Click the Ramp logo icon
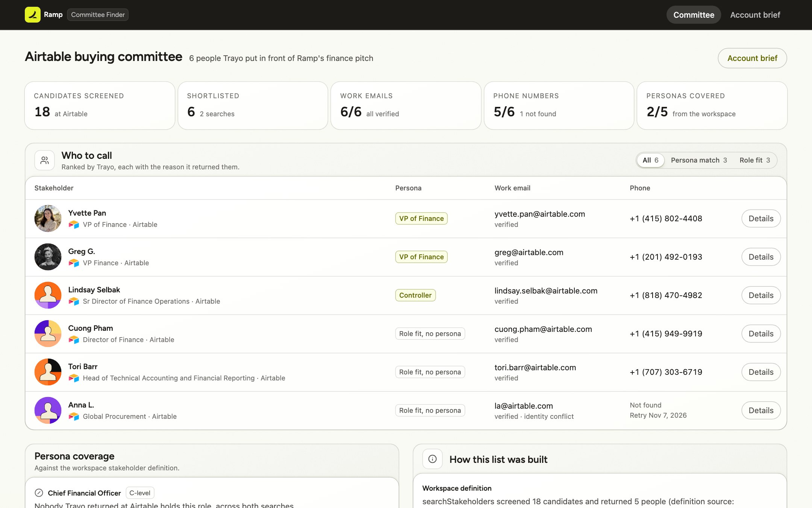812x508 pixels. point(33,15)
